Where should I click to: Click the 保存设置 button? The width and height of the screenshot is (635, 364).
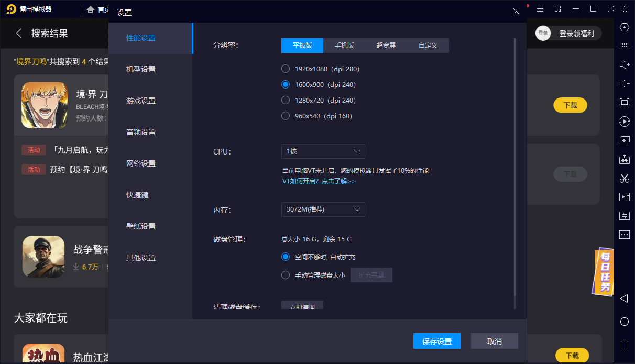click(x=436, y=341)
